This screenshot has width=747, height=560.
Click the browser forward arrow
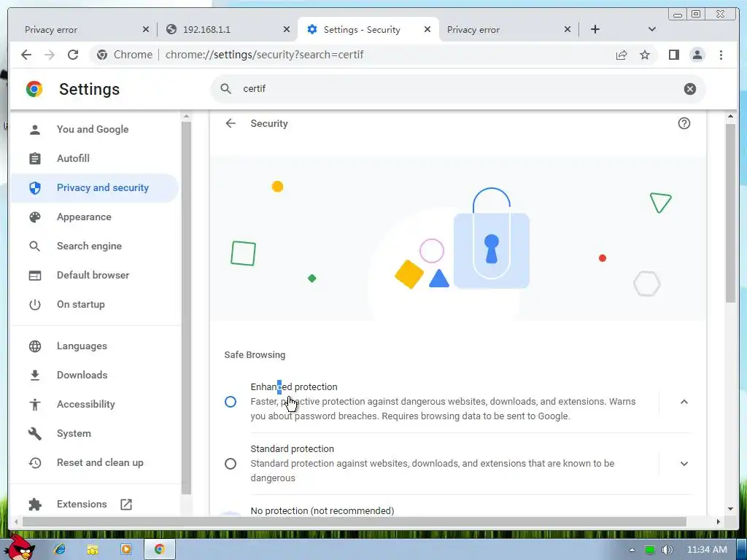(50, 55)
